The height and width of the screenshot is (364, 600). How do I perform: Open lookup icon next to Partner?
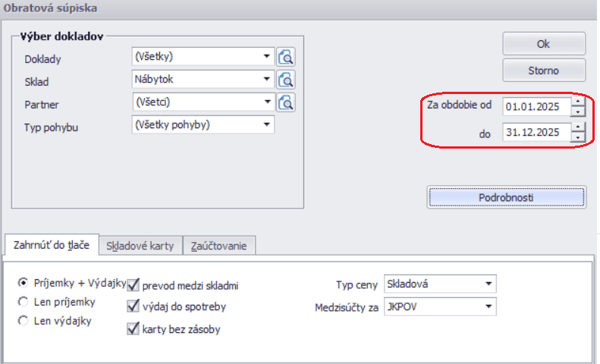coord(286,102)
